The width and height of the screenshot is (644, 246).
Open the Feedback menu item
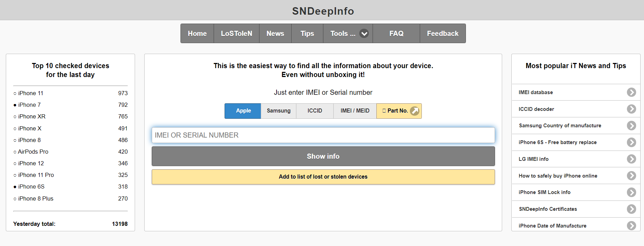443,34
